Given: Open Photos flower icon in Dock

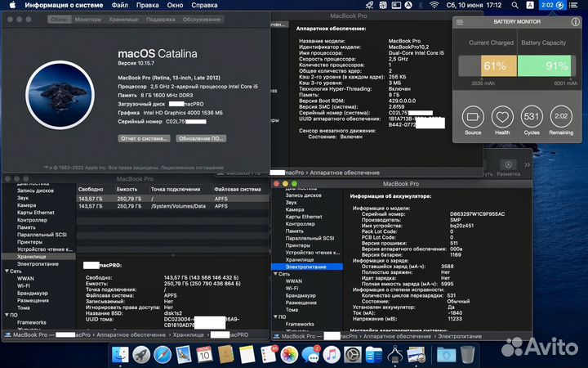Looking at the screenshot, I should pos(289,355).
